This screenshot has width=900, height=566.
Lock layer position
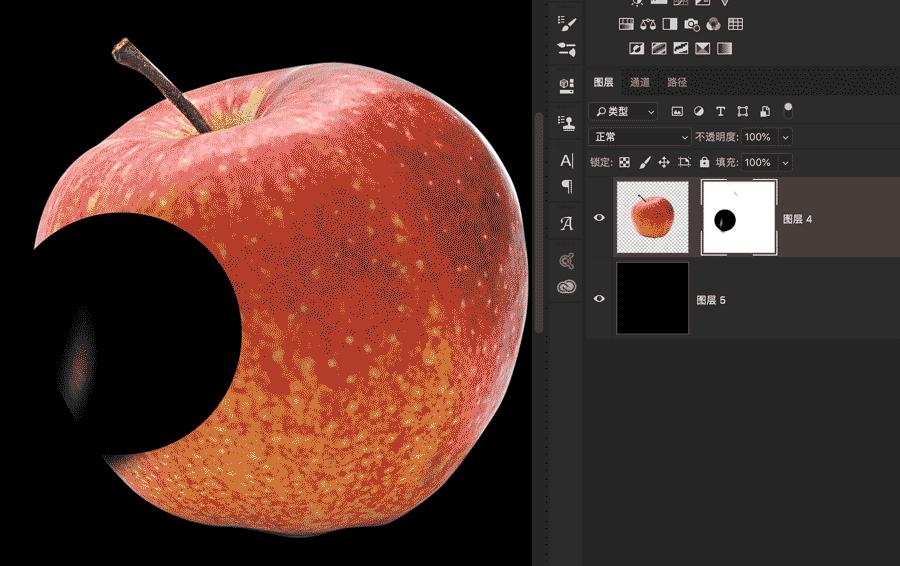coord(664,162)
